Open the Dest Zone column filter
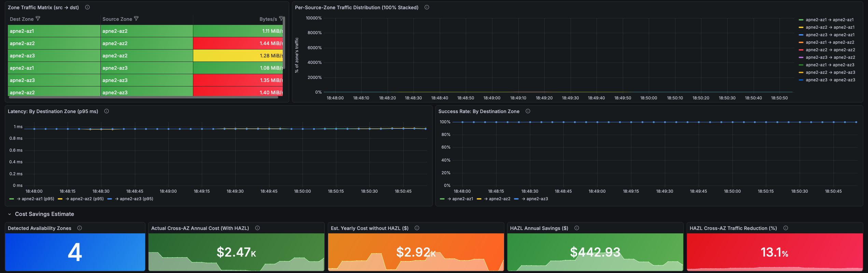The image size is (868, 273). pos(38,19)
